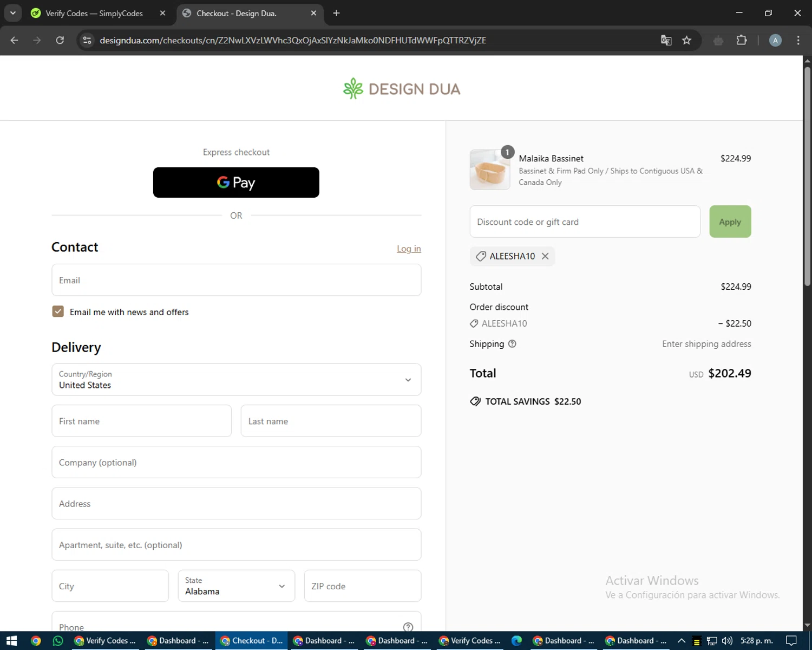Click the Chrome back arrow
This screenshot has width=812, height=650.
15,40
